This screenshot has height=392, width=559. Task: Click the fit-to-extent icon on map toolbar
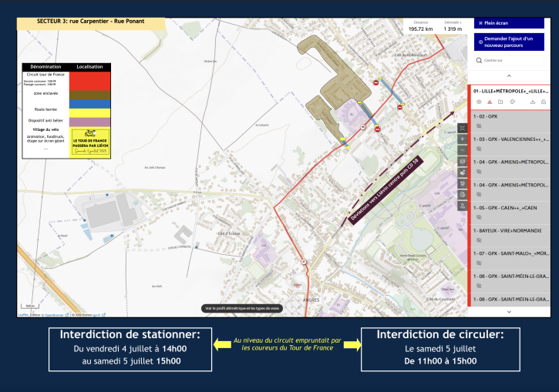pos(463,128)
